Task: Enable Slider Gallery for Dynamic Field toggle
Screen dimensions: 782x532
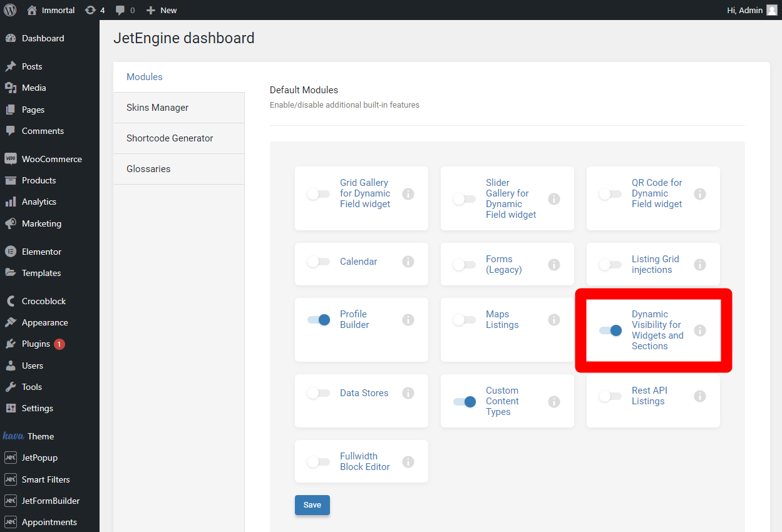Action: point(464,199)
